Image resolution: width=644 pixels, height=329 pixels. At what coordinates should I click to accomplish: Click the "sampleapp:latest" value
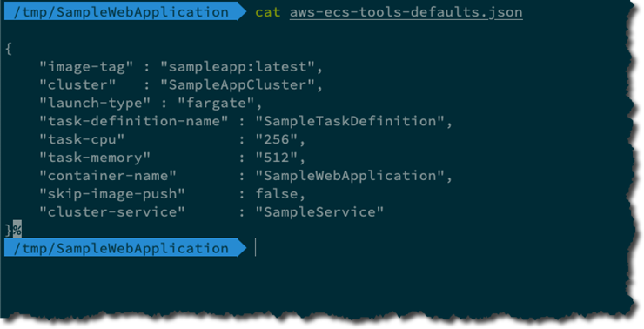click(x=238, y=66)
